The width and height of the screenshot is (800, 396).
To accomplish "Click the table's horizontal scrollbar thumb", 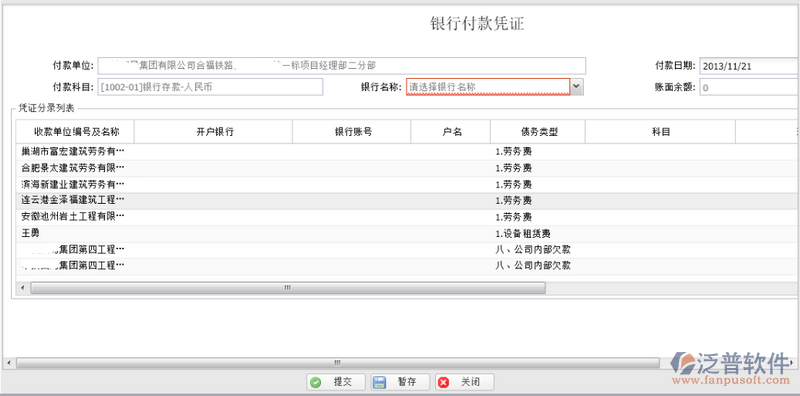I will 288,288.
